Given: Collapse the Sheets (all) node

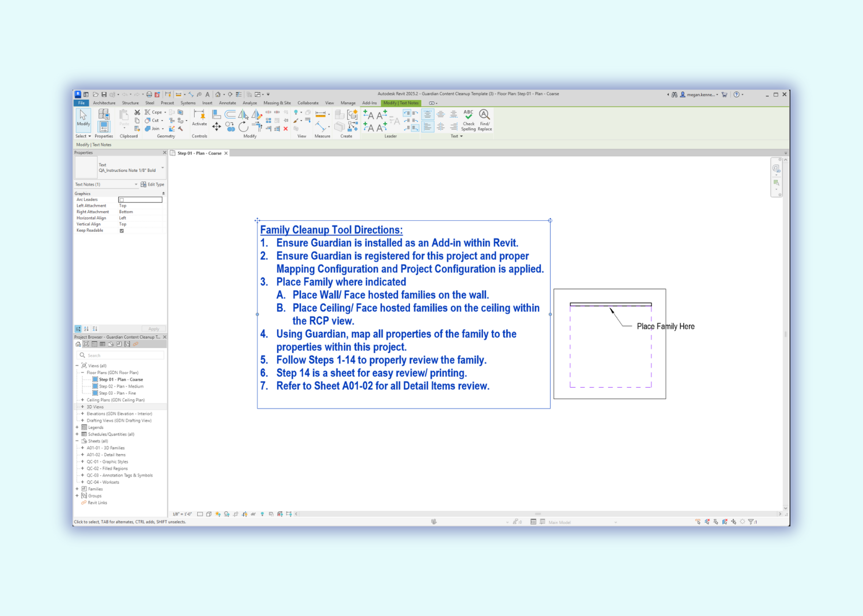Looking at the screenshot, I should click(x=77, y=441).
